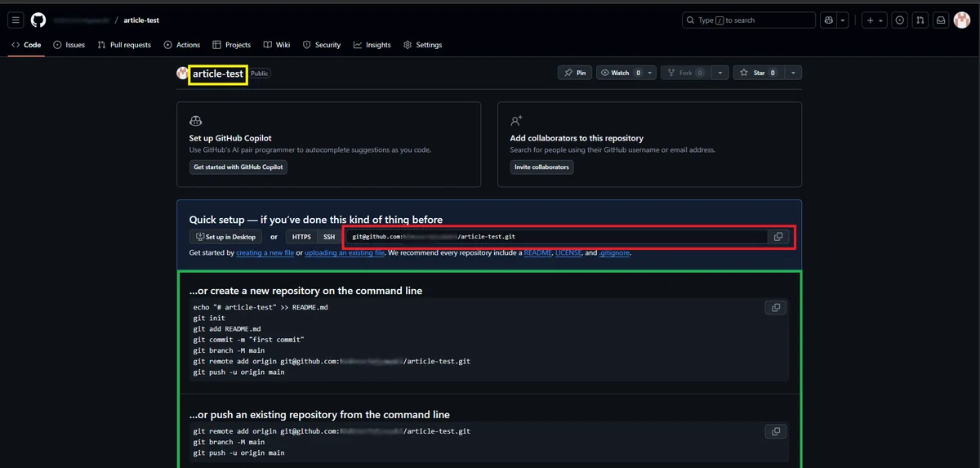Click the 'git add README.md' line
Image resolution: width=980 pixels, height=468 pixels.
(227, 329)
